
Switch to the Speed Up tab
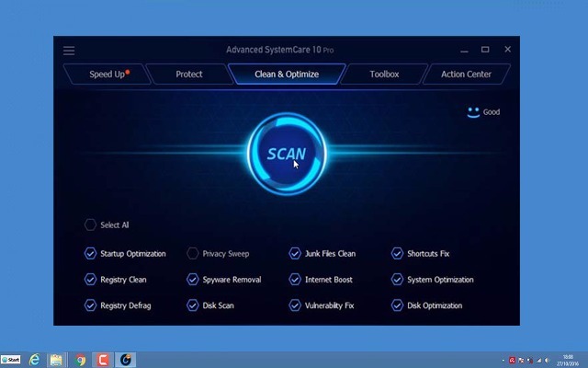(x=107, y=74)
